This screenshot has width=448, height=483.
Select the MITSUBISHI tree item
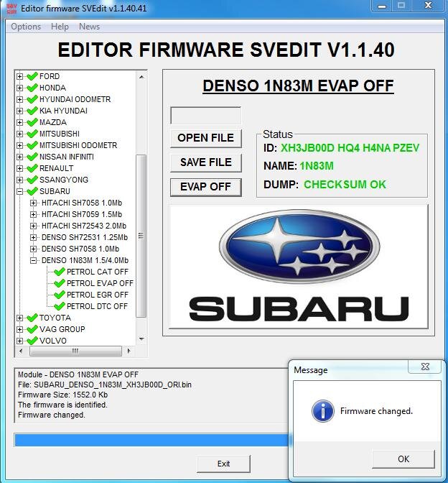pyautogui.click(x=60, y=134)
